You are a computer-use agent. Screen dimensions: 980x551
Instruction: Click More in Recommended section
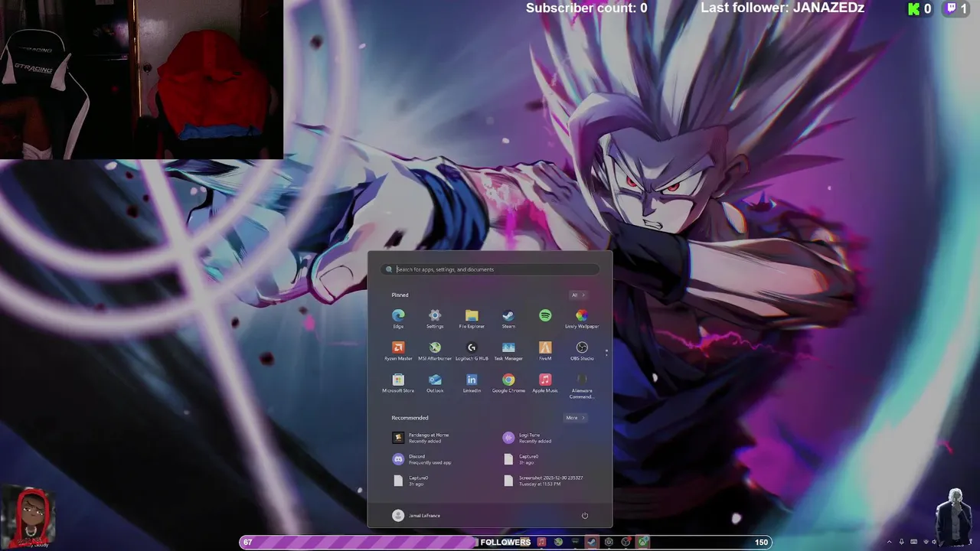575,418
